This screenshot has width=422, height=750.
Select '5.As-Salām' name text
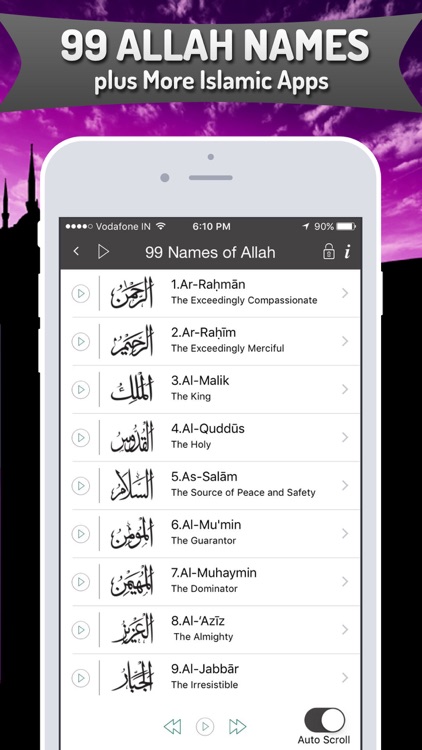coord(204,477)
